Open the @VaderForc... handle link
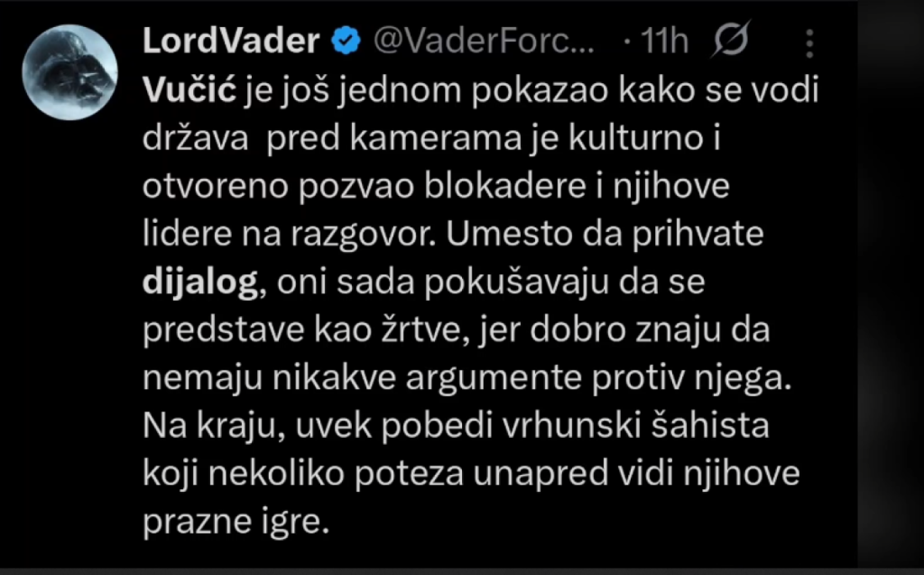Screen dimensions: 924x575 point(484,41)
